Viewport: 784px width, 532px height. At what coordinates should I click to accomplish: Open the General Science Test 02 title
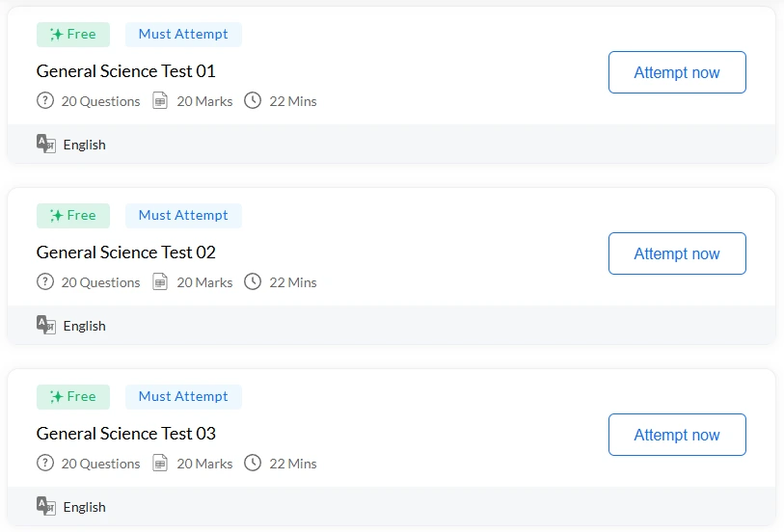126,253
